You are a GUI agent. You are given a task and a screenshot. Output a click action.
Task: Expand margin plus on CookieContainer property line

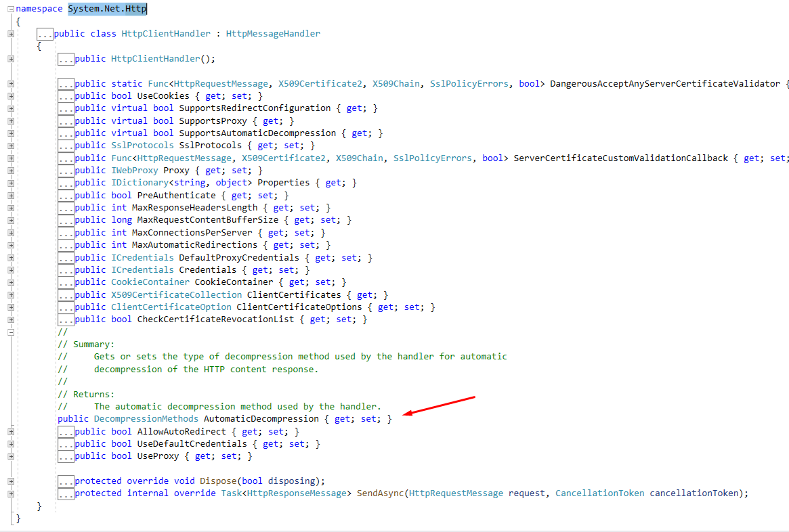point(11,283)
